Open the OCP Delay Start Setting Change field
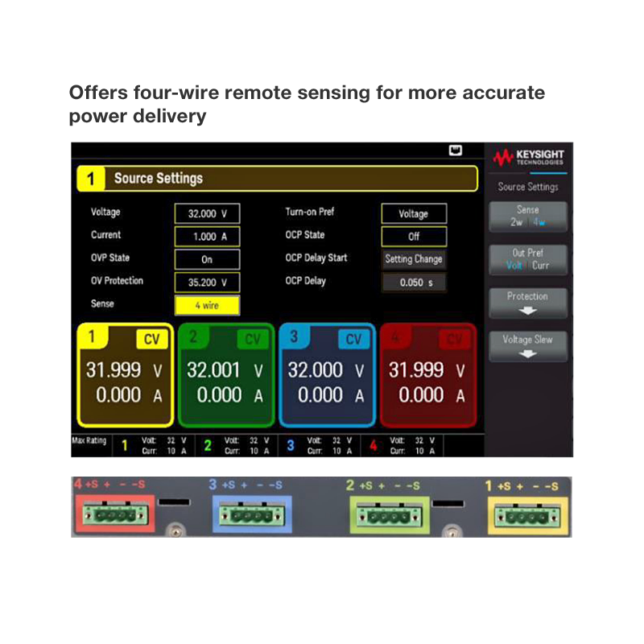This screenshot has width=644, height=644. pos(414,259)
